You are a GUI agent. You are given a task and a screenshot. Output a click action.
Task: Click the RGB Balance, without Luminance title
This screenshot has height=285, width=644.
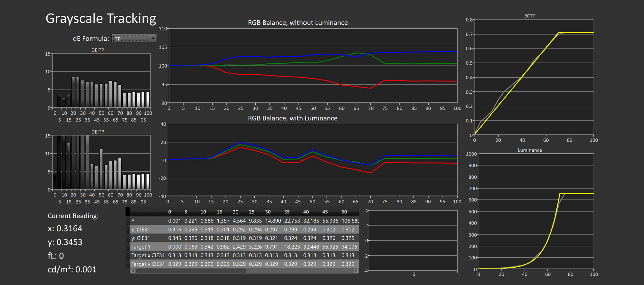tap(298, 23)
